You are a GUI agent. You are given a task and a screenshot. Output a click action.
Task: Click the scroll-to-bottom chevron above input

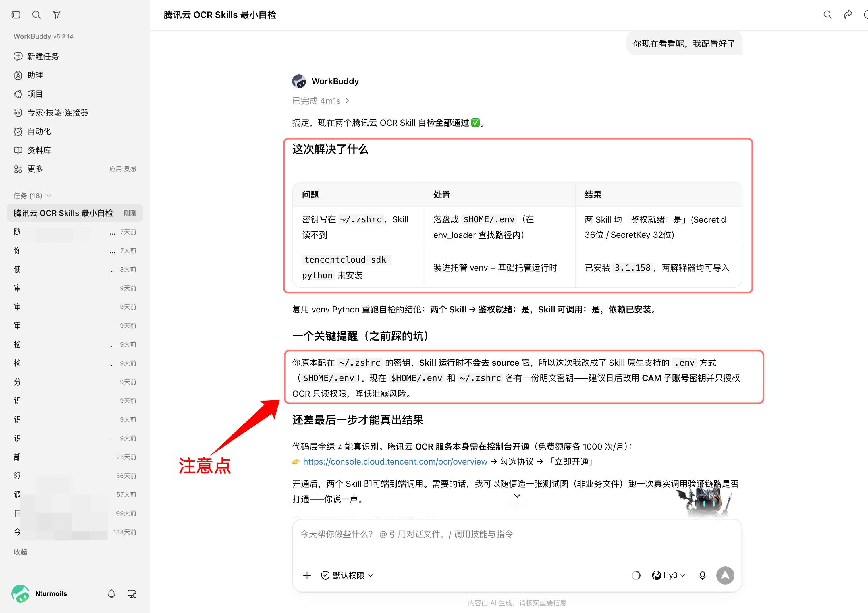point(517,496)
